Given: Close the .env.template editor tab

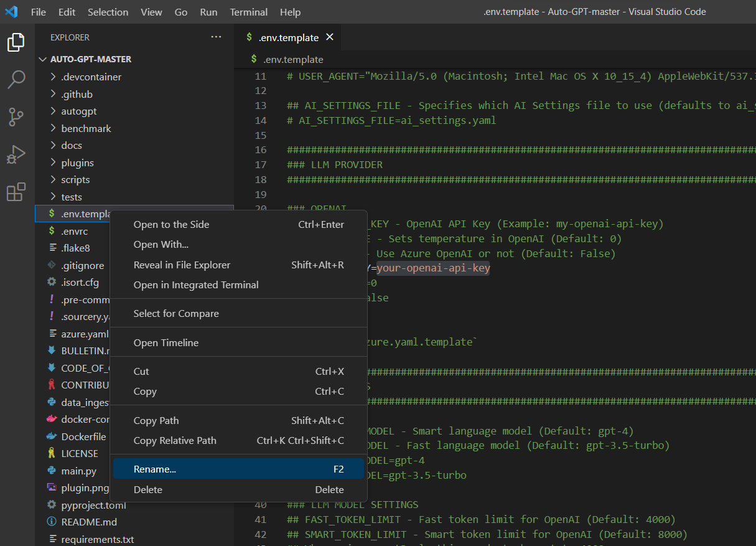Looking at the screenshot, I should click(x=330, y=37).
